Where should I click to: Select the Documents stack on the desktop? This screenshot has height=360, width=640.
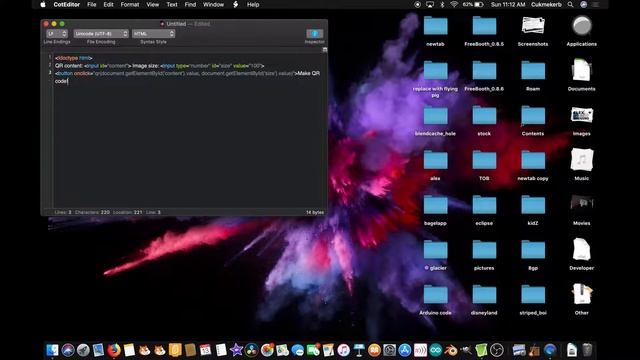pyautogui.click(x=582, y=70)
